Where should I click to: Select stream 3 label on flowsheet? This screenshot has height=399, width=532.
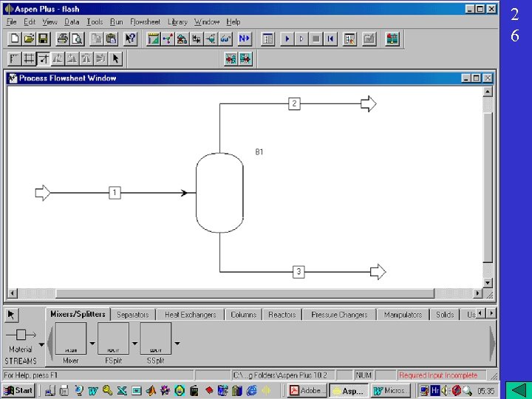point(299,271)
